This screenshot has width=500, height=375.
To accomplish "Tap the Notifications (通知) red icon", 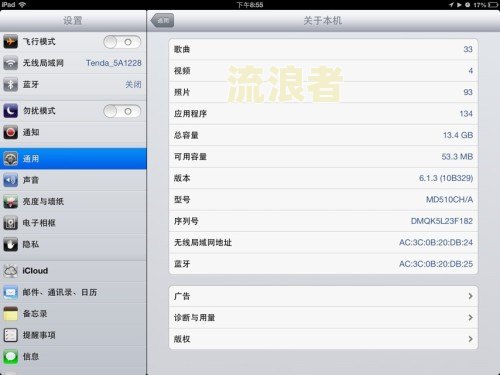I will pos(10,132).
